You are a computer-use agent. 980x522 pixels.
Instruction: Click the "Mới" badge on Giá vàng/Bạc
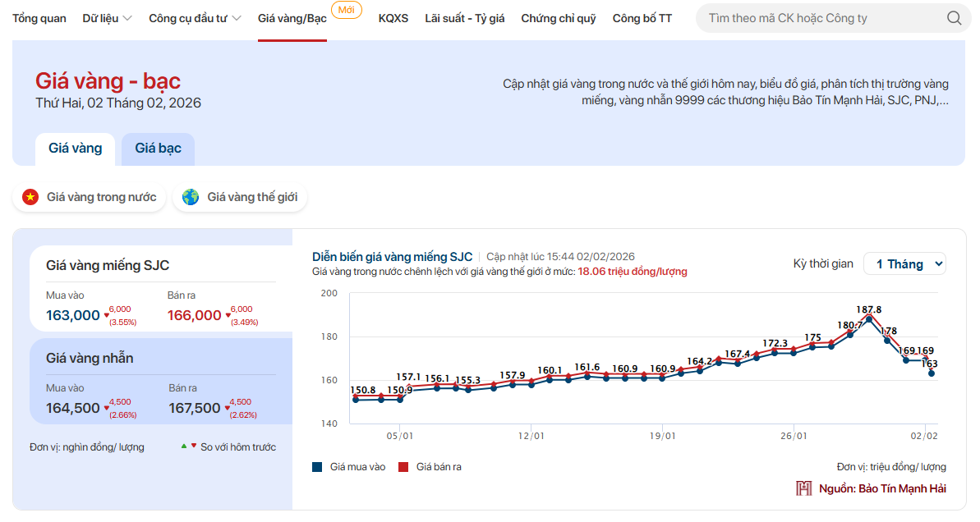[346, 10]
